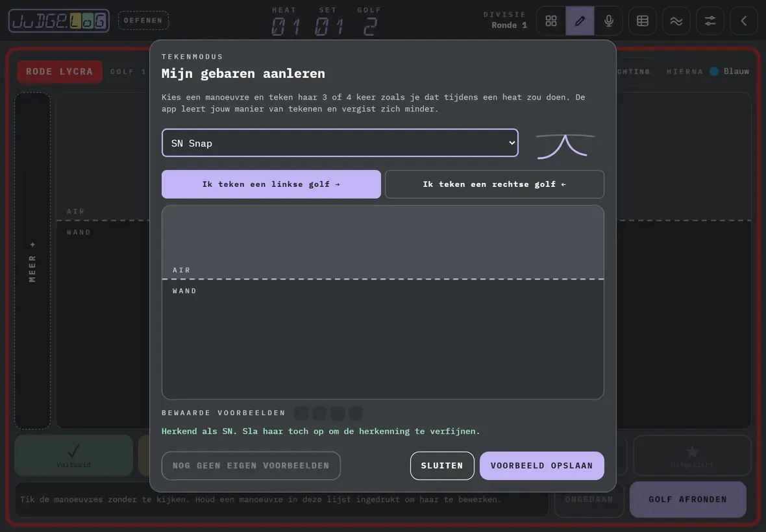Click the Snap gesture preview thumbnail
This screenshot has height=532, width=766.
point(565,146)
